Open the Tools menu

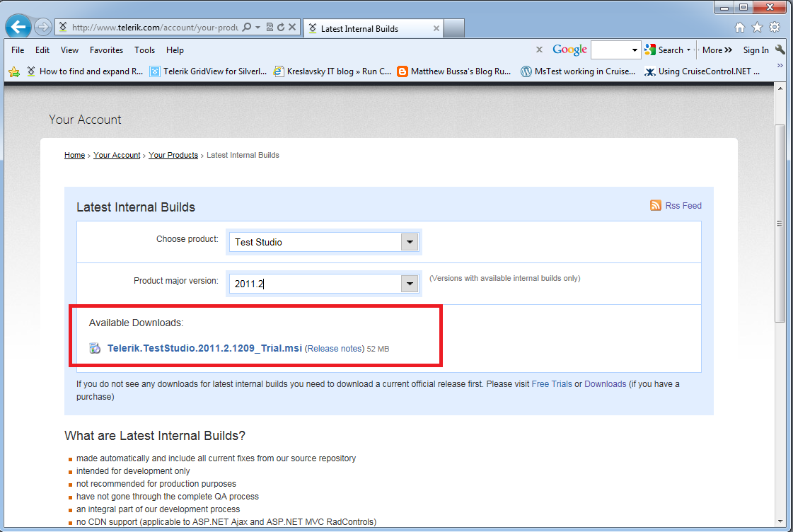pos(144,50)
